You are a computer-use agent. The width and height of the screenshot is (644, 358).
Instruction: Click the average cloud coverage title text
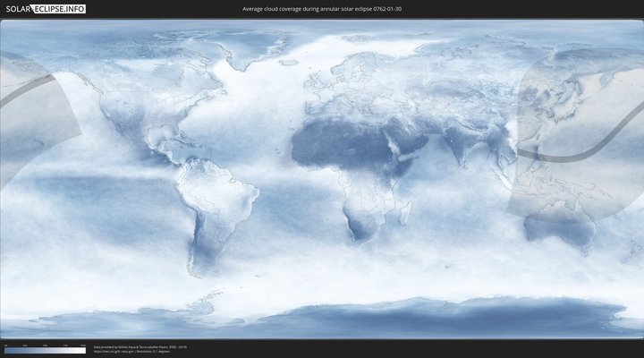pos(321,9)
